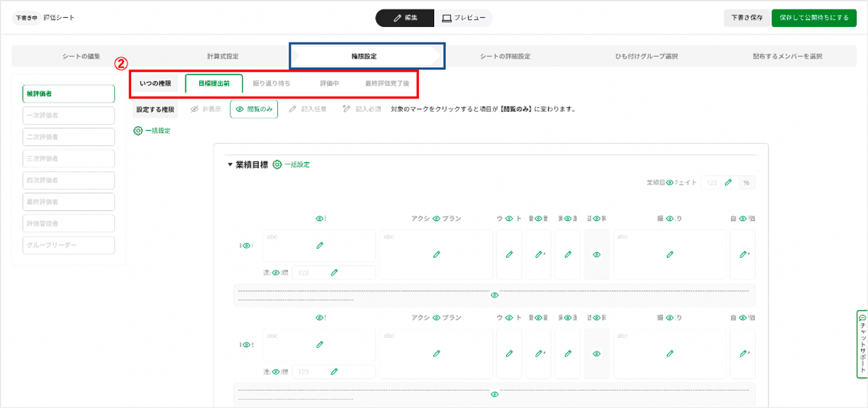Switch to プレビュー mode
This screenshot has width=868, height=408.
463,18
